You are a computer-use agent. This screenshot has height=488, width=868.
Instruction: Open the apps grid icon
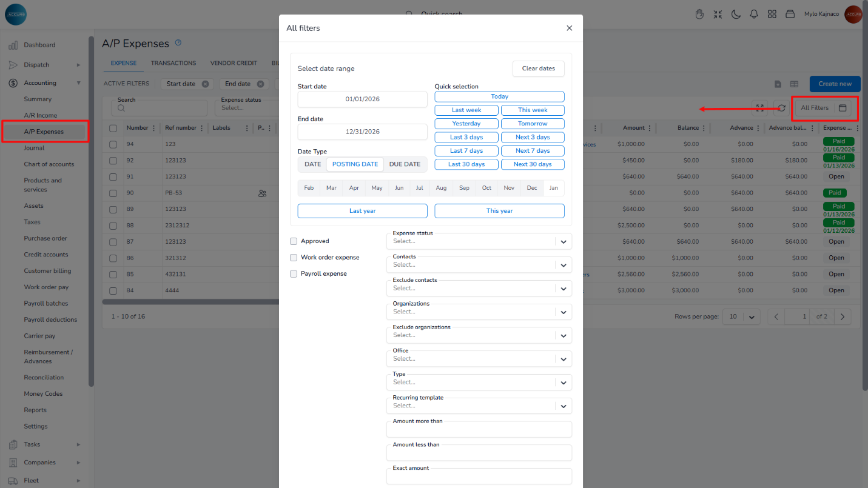(x=772, y=14)
